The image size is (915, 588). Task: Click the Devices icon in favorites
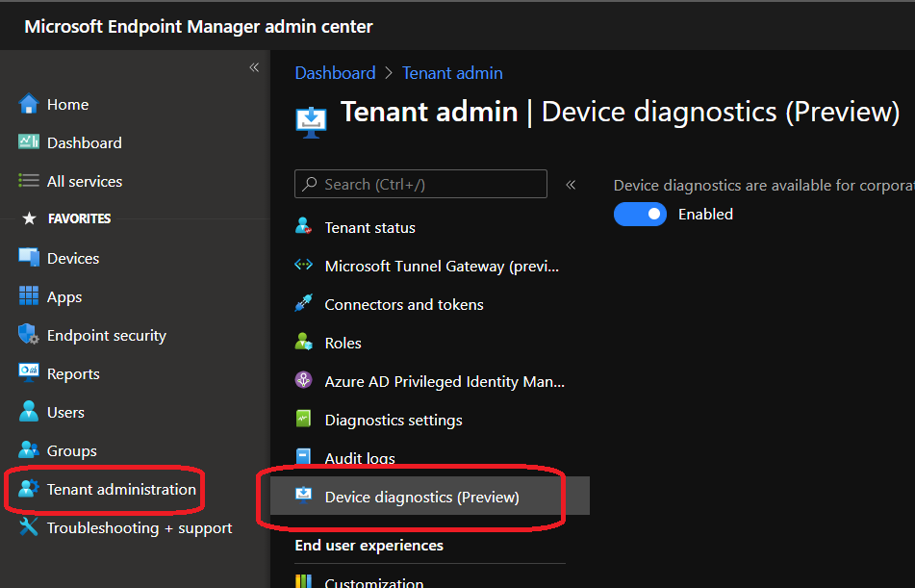(29, 258)
